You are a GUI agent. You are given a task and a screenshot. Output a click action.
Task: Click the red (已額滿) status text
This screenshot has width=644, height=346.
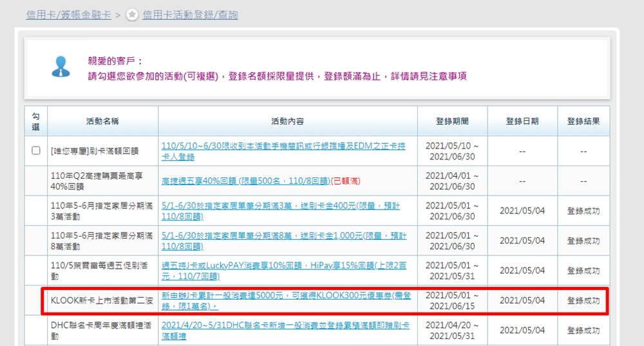pos(348,181)
